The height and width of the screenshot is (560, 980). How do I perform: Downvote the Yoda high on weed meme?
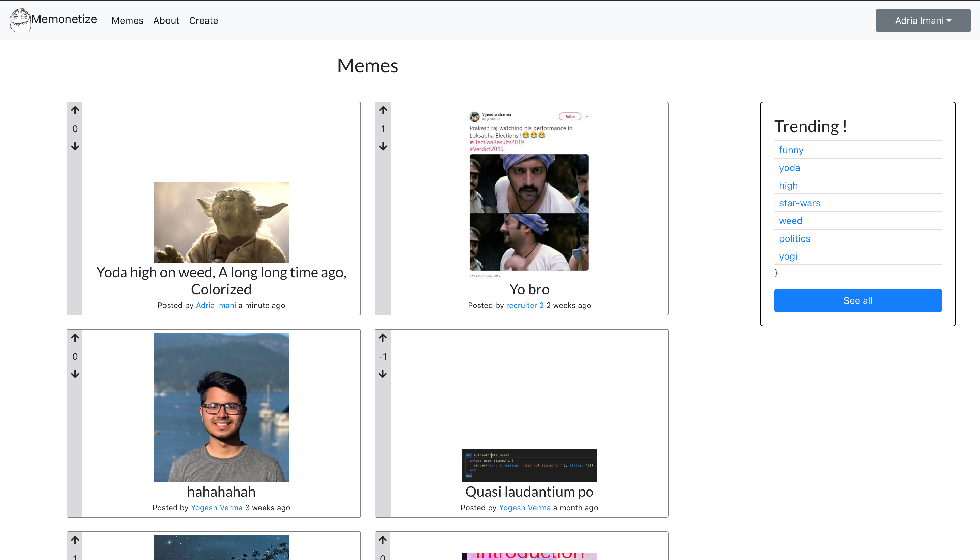tap(75, 146)
